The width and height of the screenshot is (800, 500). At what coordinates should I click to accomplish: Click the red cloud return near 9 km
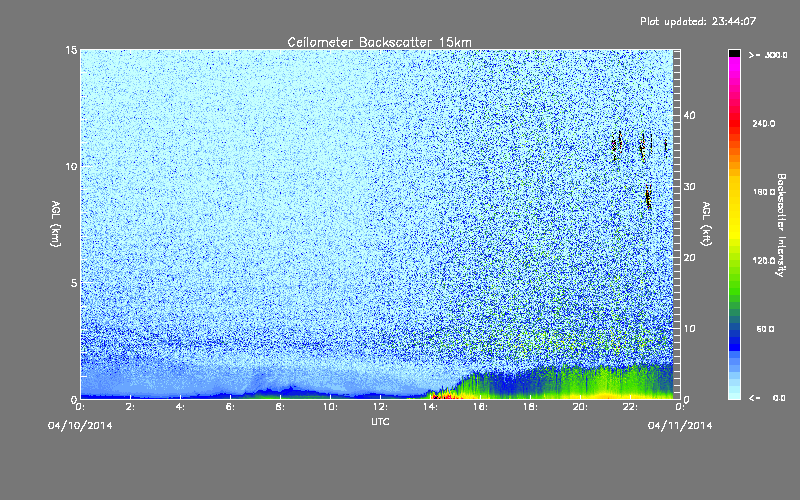tap(648, 197)
